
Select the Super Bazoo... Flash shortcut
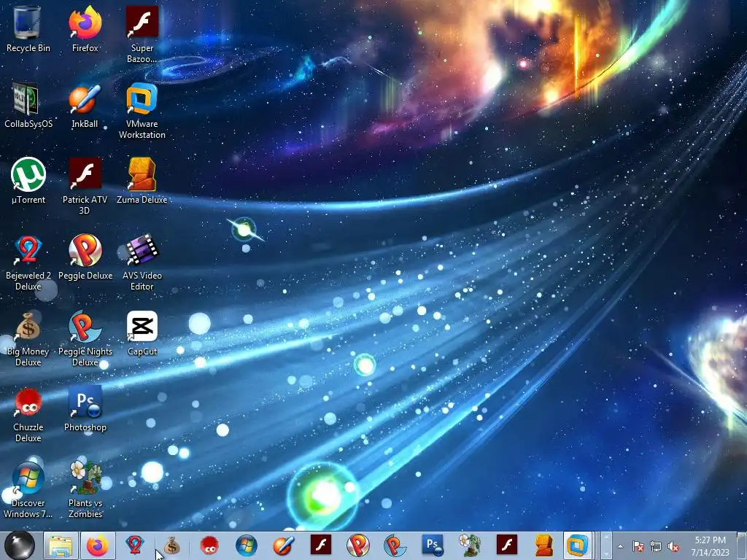(x=142, y=34)
